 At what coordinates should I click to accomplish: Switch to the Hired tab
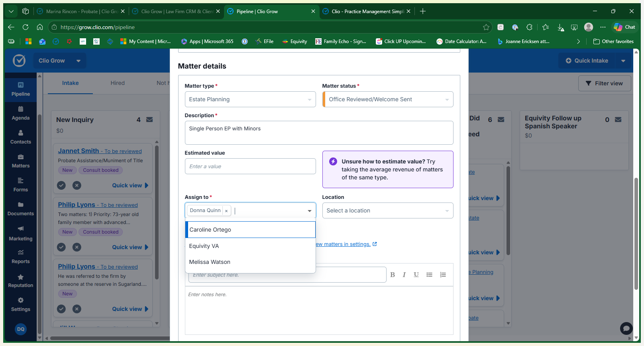coord(118,83)
